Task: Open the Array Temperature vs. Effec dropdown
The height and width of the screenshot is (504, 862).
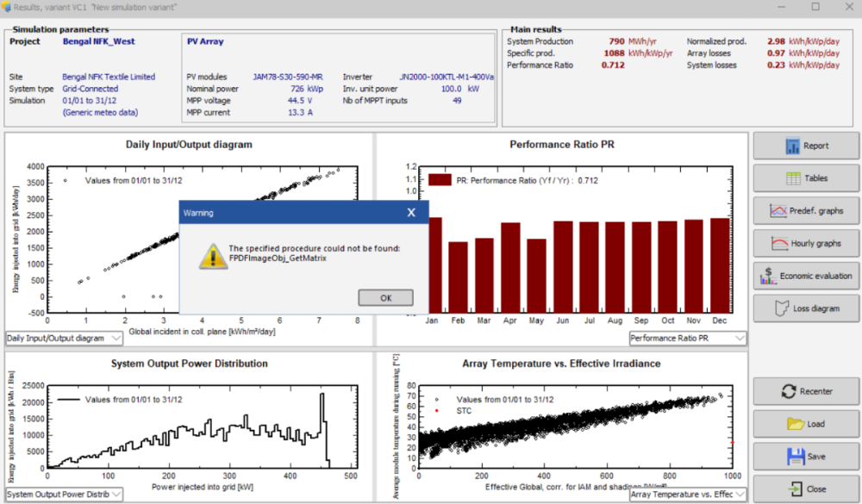Action: pyautogui.click(x=739, y=494)
